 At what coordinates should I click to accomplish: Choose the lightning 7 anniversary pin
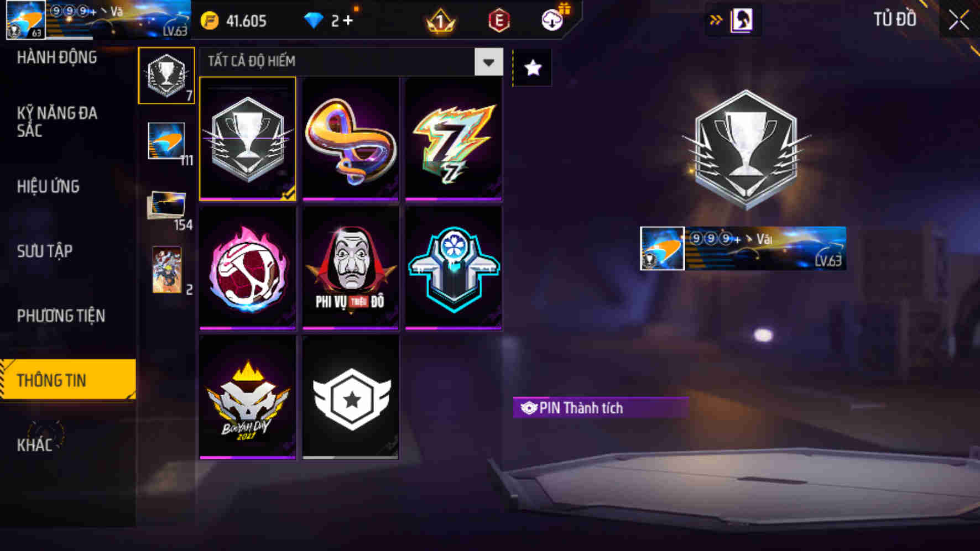pyautogui.click(x=453, y=139)
